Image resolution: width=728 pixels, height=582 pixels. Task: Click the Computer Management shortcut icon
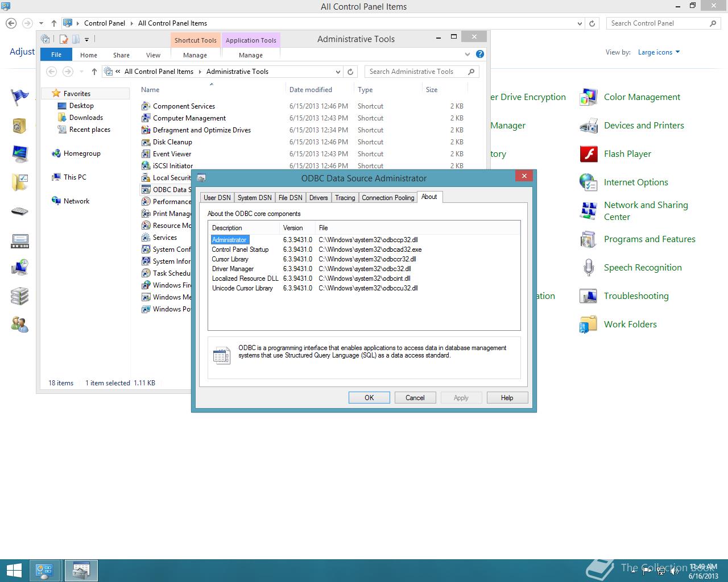click(146, 118)
